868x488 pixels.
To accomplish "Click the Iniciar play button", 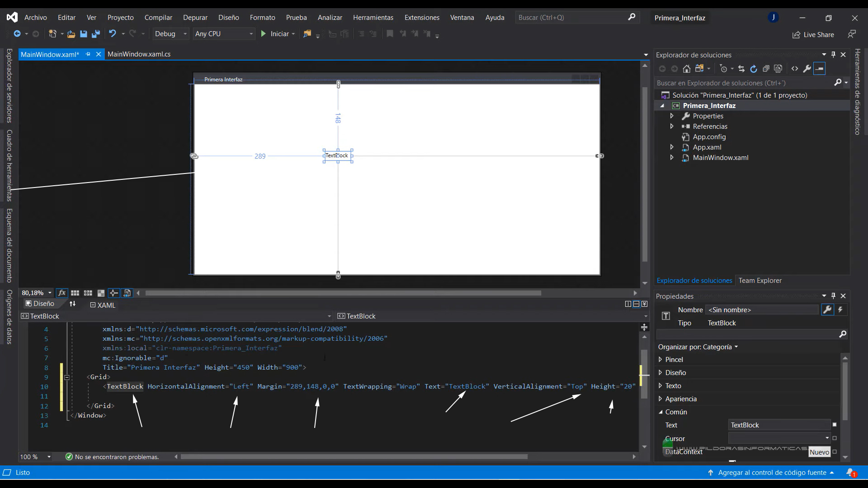I will pos(264,34).
